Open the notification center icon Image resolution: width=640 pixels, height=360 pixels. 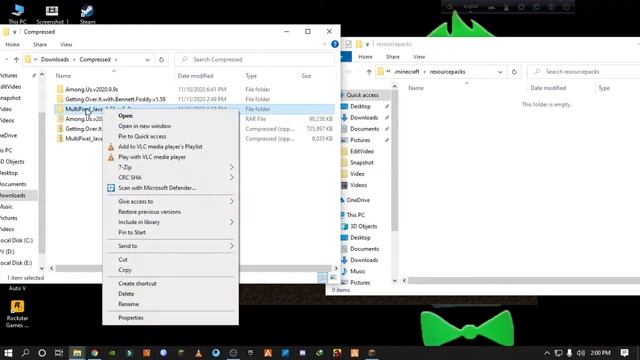(x=624, y=353)
